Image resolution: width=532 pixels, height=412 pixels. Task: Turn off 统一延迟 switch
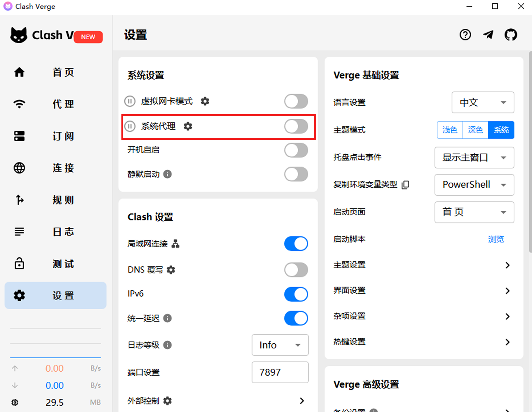pos(296,318)
